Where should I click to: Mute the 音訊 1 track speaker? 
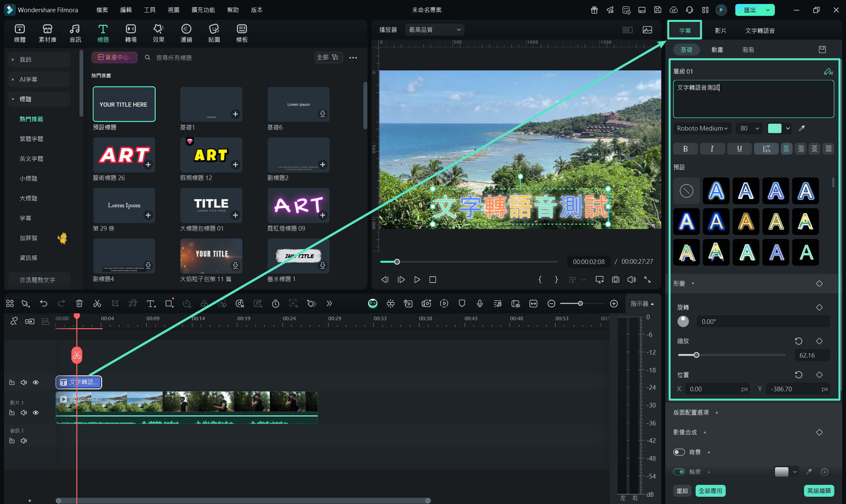(23, 441)
